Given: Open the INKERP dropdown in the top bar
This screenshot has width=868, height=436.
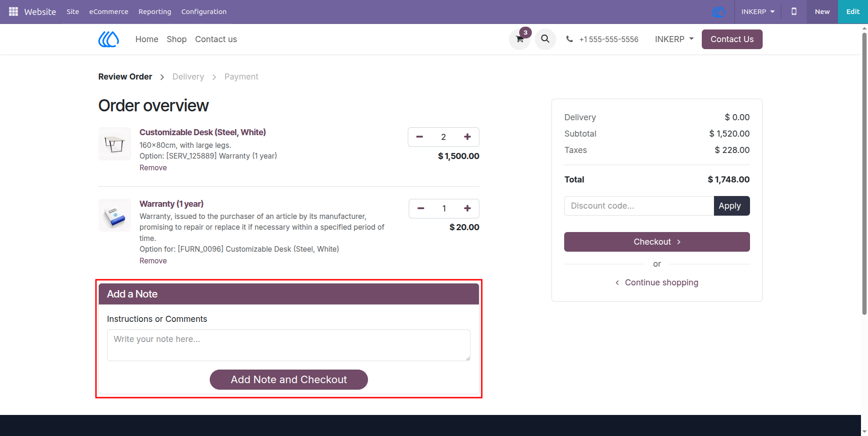Looking at the screenshot, I should coord(758,12).
